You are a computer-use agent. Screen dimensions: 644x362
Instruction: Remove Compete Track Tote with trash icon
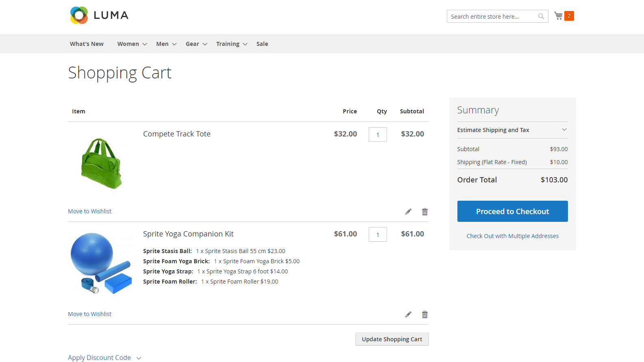(425, 212)
